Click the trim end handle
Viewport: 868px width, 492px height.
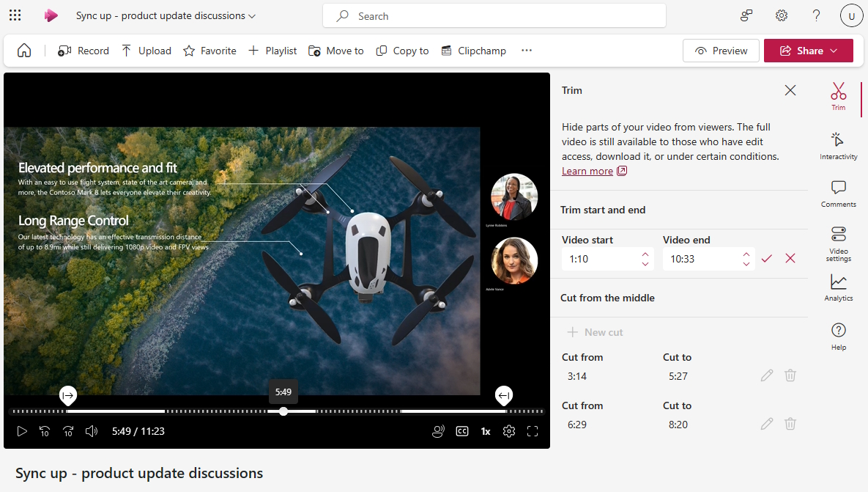click(504, 396)
